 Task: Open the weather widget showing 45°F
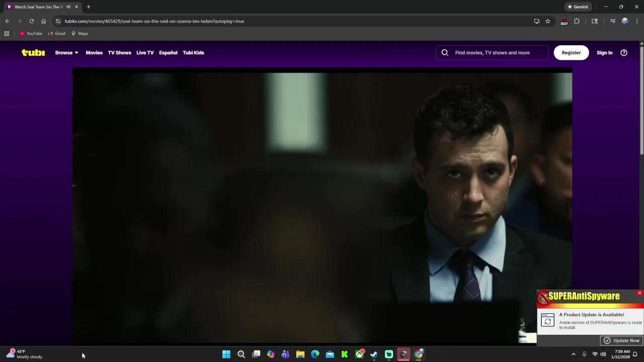24,354
